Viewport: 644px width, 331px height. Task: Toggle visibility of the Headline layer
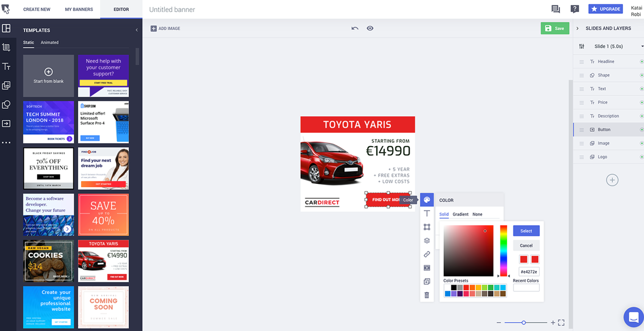[x=642, y=61]
